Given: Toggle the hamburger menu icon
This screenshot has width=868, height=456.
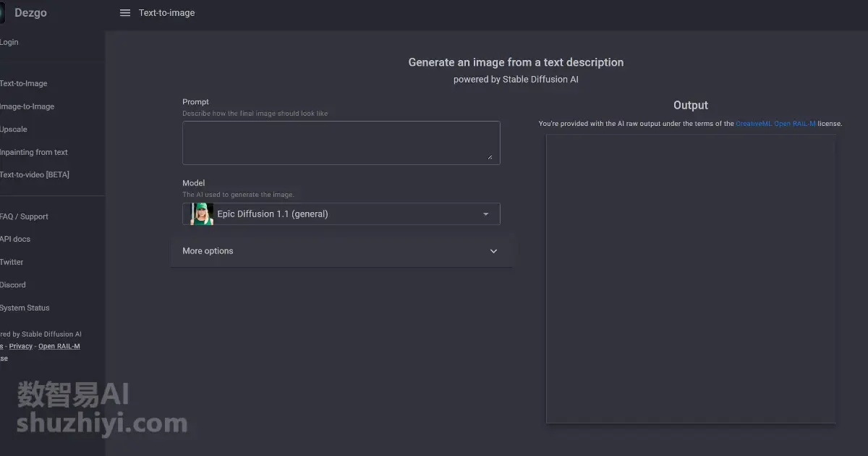Looking at the screenshot, I should pos(125,13).
